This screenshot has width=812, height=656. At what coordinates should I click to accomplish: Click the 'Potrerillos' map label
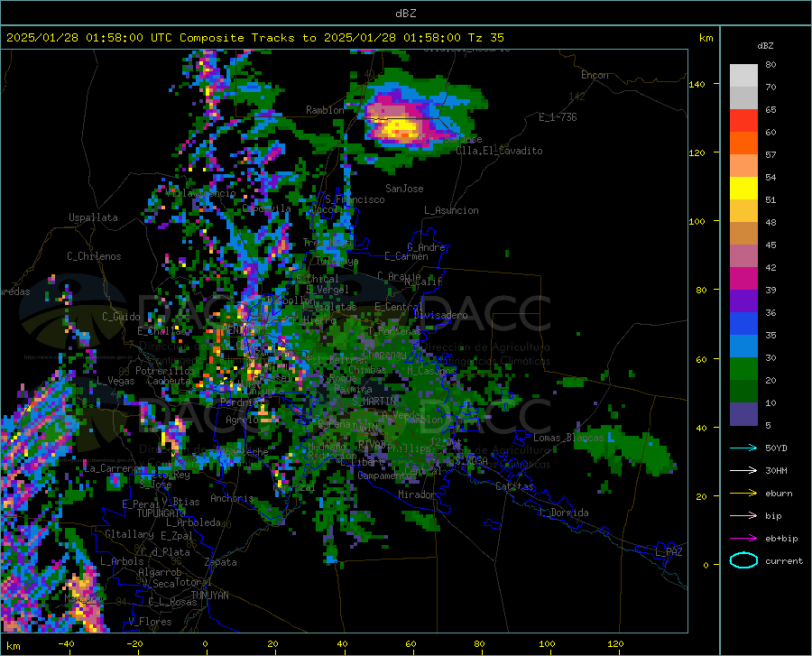(165, 371)
